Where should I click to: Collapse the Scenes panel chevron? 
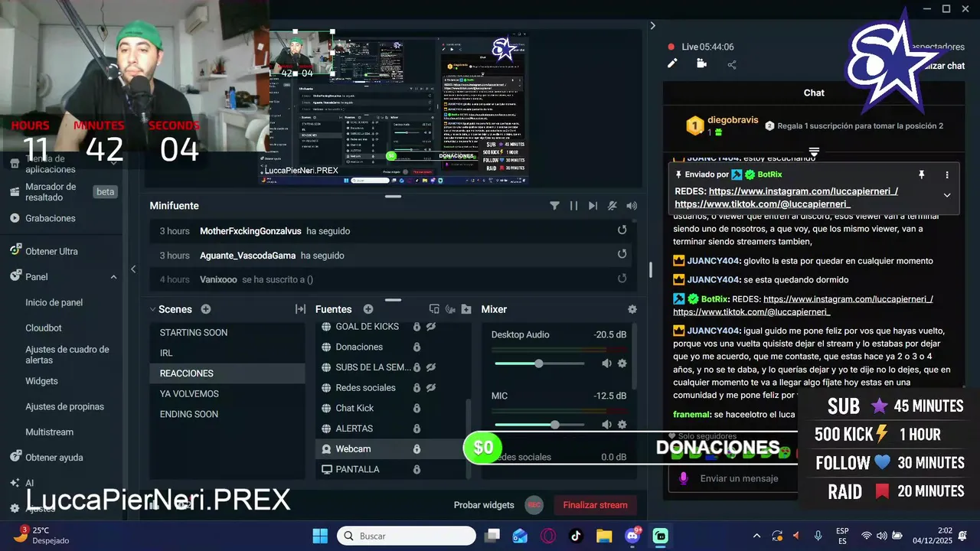coord(152,309)
